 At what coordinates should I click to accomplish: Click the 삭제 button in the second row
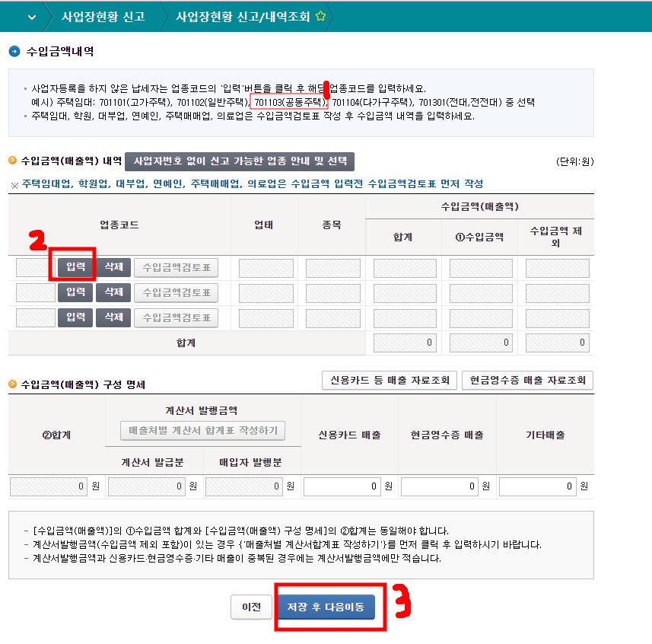[113, 292]
